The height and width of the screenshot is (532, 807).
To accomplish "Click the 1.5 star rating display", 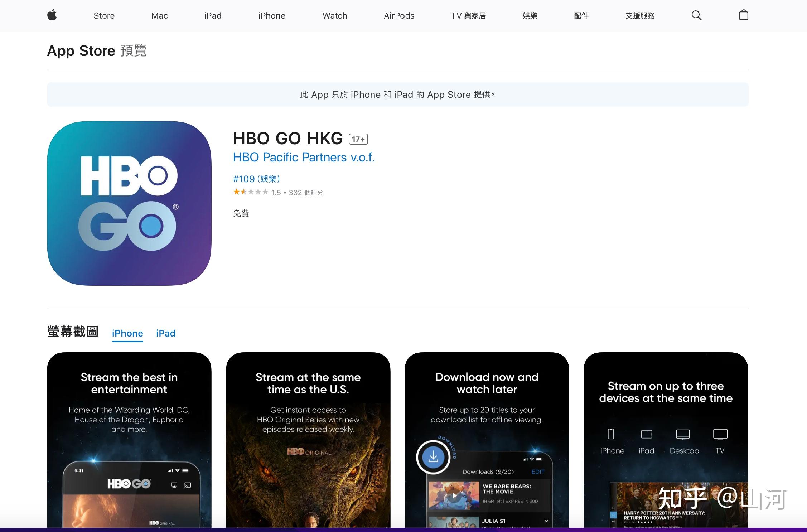I will [251, 192].
